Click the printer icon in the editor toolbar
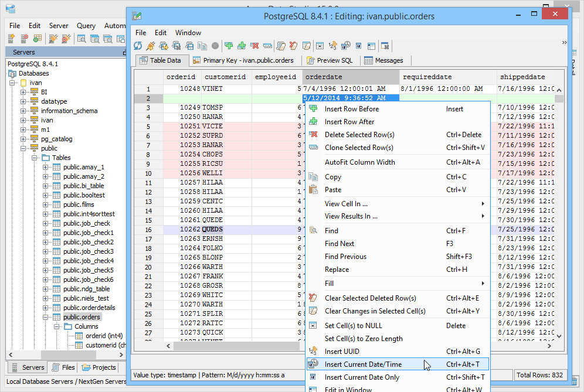Screen dimensions: 584x392 189,46
